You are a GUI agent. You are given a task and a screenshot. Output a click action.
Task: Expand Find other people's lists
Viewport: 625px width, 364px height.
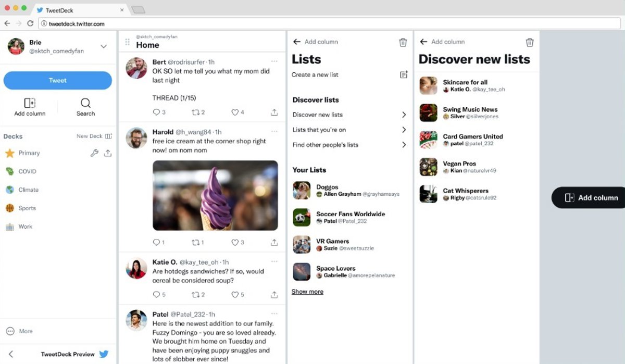point(404,145)
